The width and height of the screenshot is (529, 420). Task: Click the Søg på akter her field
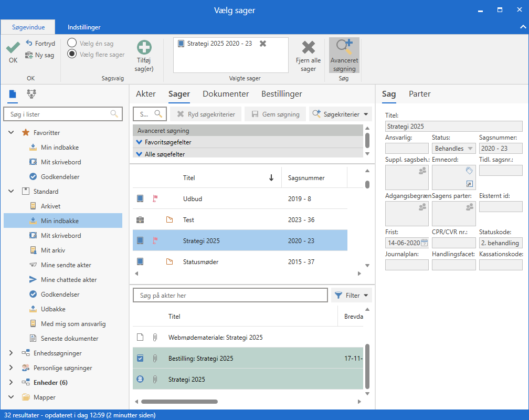[230, 296]
